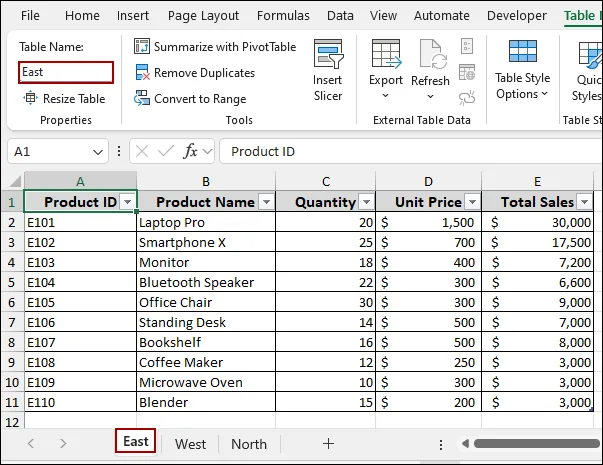603x465 pixels.
Task: Open the Product ID filter dropdown
Action: click(128, 202)
